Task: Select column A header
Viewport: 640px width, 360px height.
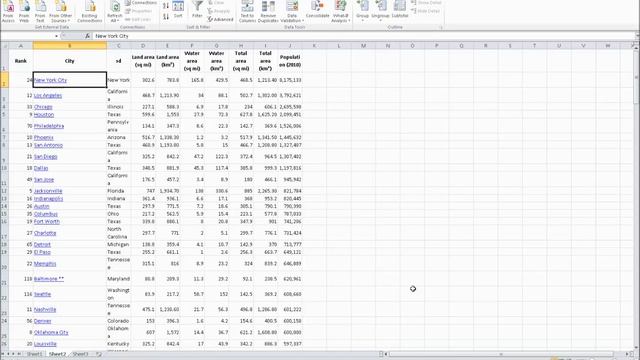Action: click(21, 46)
